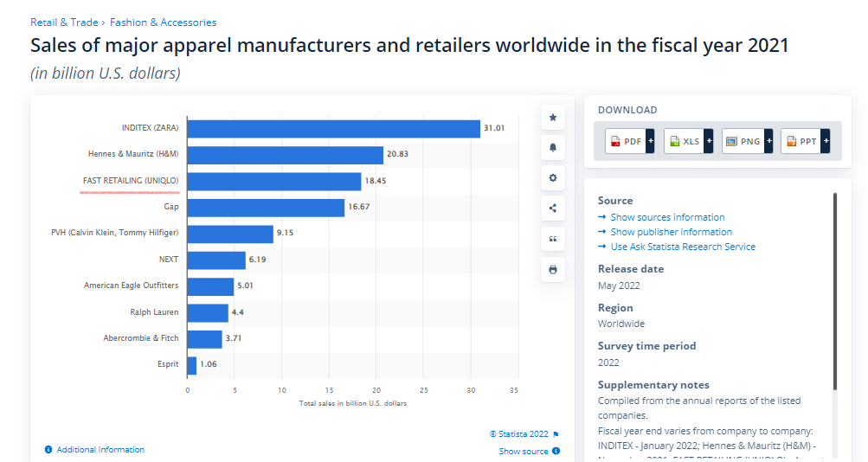
Task: Click the star favorite icon
Action: 553,117
